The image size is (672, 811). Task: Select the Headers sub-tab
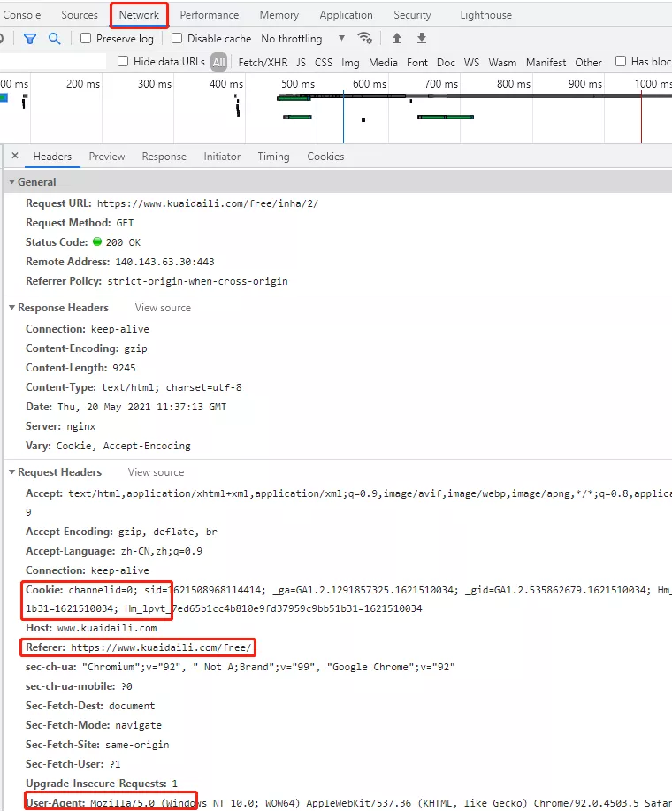(x=52, y=157)
